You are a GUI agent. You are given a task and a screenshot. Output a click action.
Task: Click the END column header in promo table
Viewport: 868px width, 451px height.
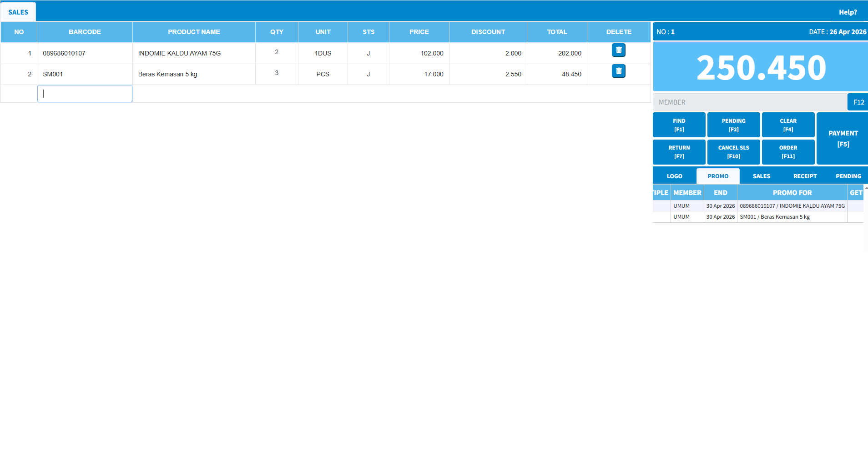tap(720, 193)
